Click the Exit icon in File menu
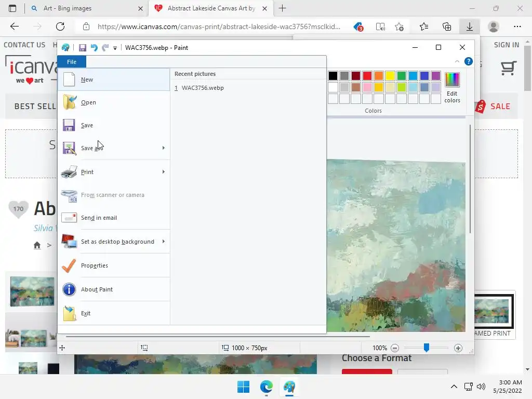 point(70,313)
